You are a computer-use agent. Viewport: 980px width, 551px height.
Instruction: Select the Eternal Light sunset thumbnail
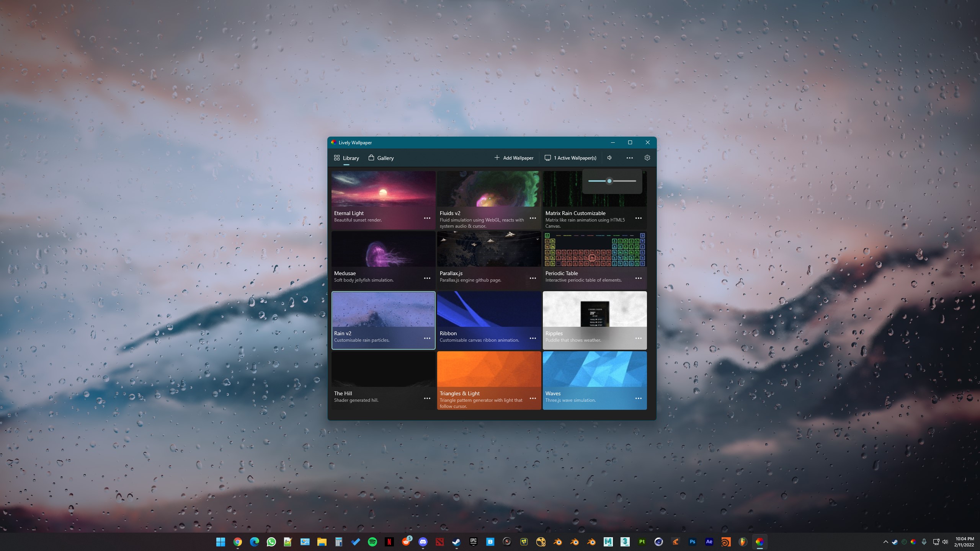tap(383, 189)
